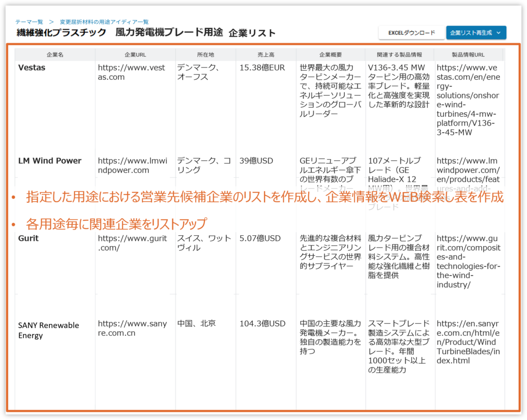This screenshot has height=420, width=527.
Task: Select the Vestas company name cell
Action: (31, 67)
